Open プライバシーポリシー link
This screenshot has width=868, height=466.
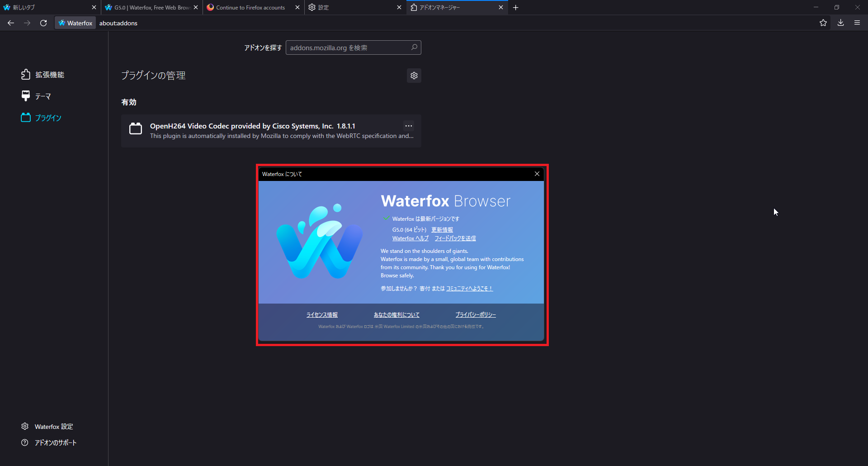click(x=476, y=315)
